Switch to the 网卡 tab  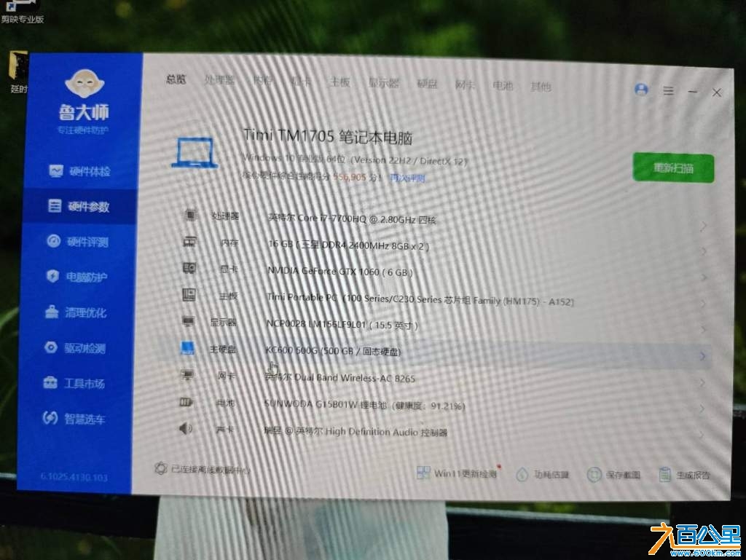pos(465,84)
